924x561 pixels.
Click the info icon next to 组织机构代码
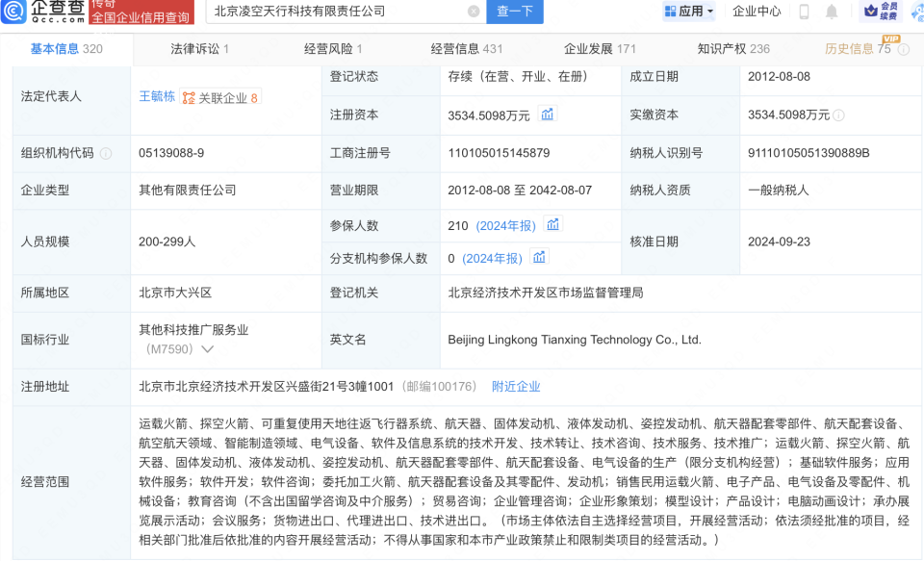click(x=106, y=153)
